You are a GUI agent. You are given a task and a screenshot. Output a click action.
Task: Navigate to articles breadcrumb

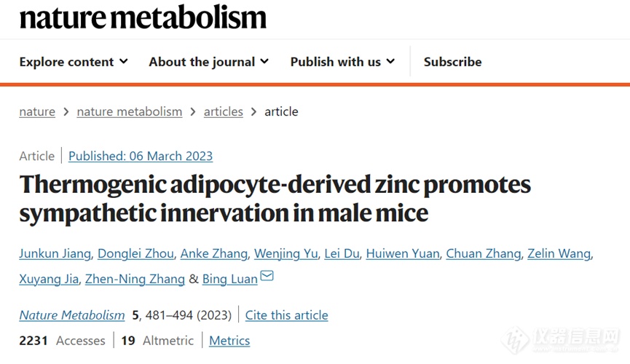pyautogui.click(x=223, y=111)
